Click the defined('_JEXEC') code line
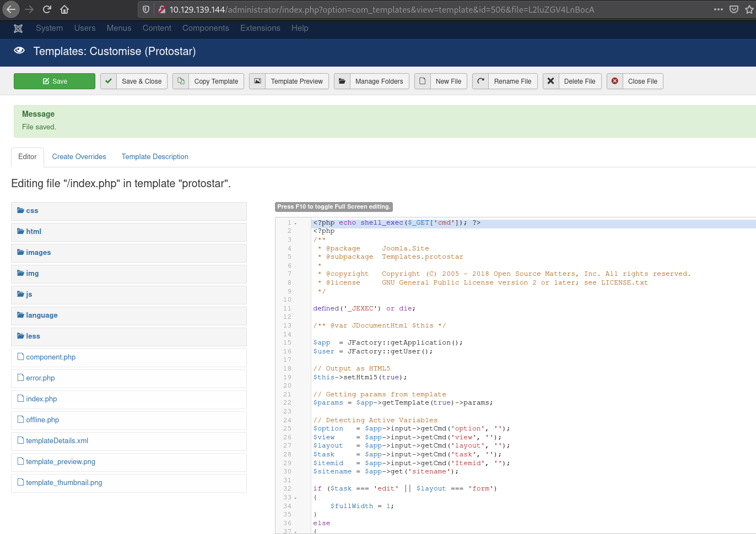 click(x=364, y=308)
